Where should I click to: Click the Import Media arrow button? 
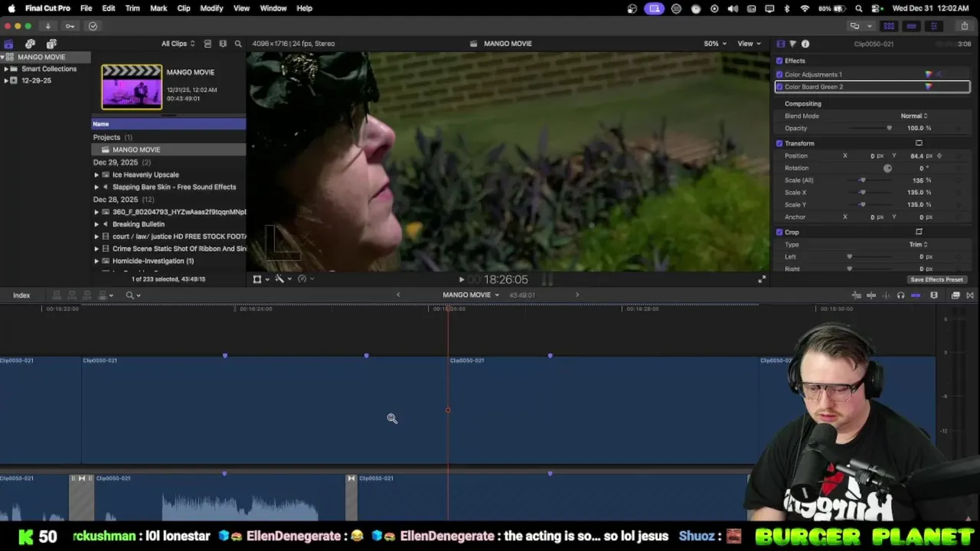click(x=47, y=26)
